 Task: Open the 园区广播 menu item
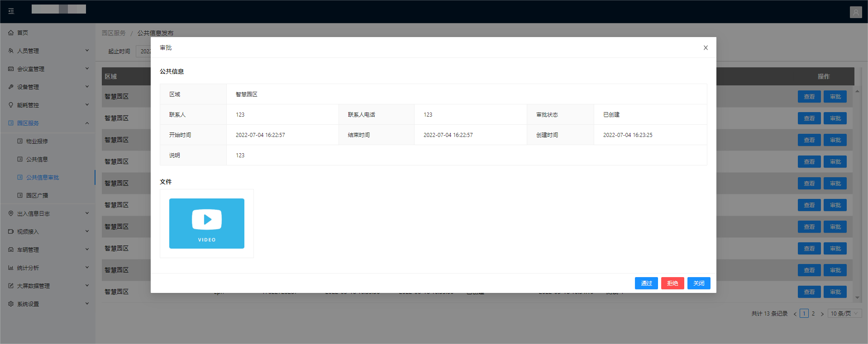(48, 195)
